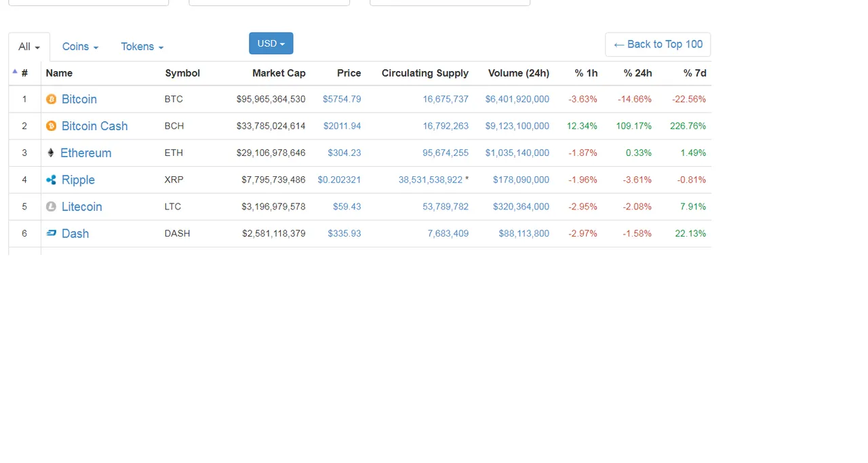This screenshot has width=868, height=463.
Task: Select Bitcoin Cash 1h change 12.34%
Action: pos(582,126)
